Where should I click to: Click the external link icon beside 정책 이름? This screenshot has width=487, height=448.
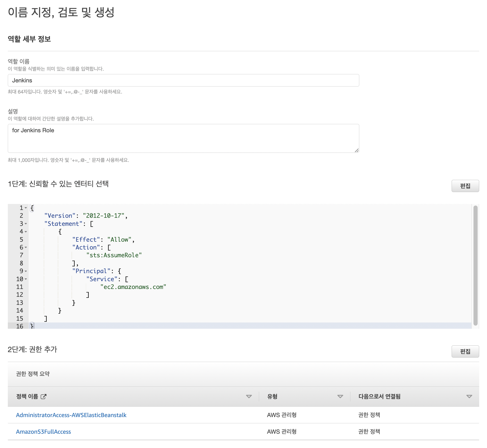coord(43,396)
